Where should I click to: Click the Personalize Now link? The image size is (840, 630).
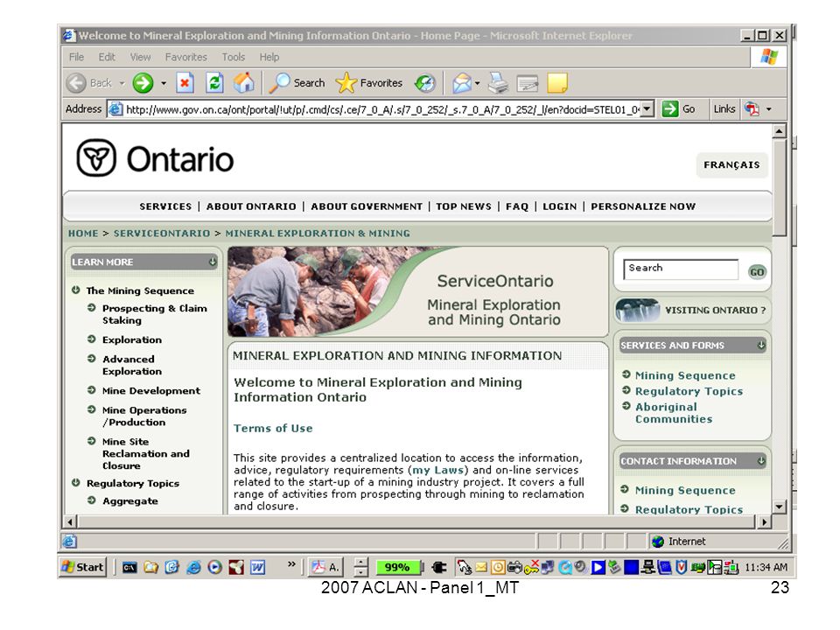click(643, 206)
